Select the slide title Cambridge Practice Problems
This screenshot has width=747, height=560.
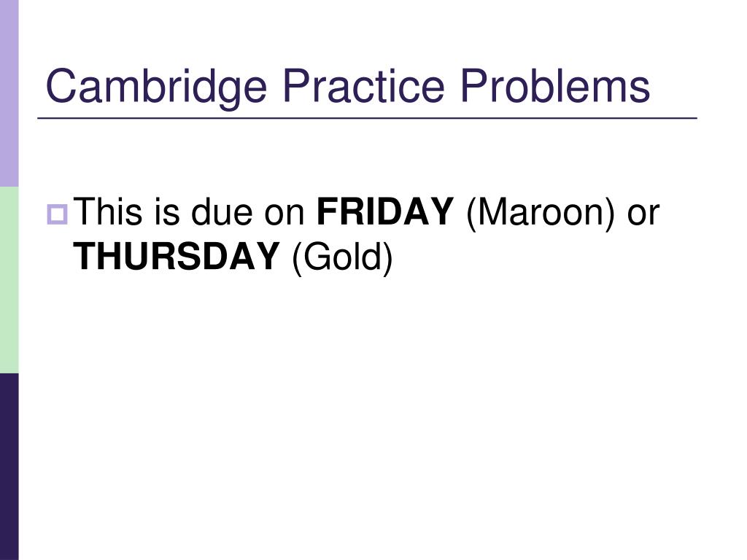348,87
